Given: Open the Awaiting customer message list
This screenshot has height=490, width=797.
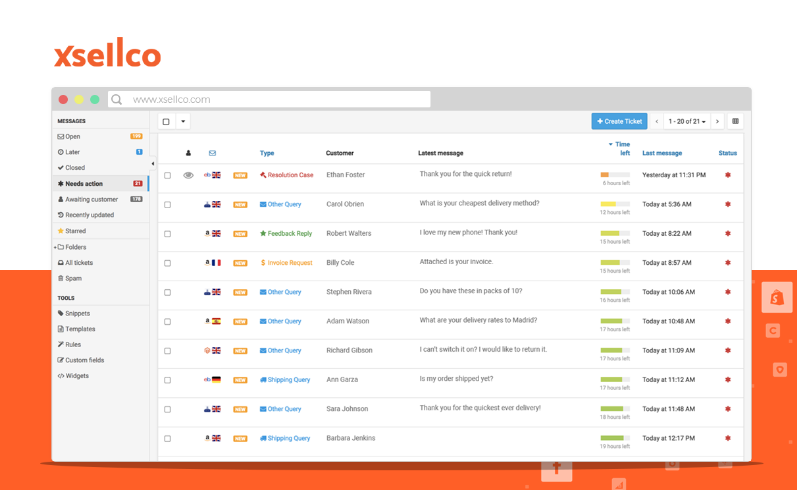Looking at the screenshot, I should pos(89,199).
